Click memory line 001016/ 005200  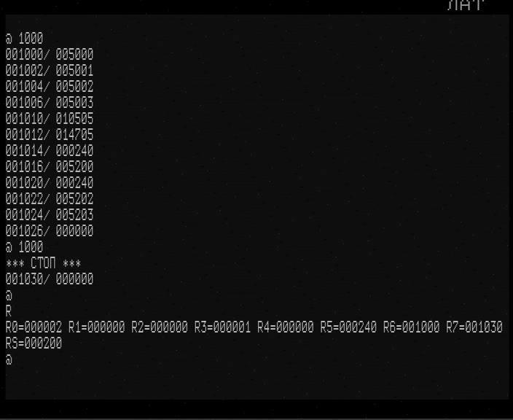(x=50, y=167)
